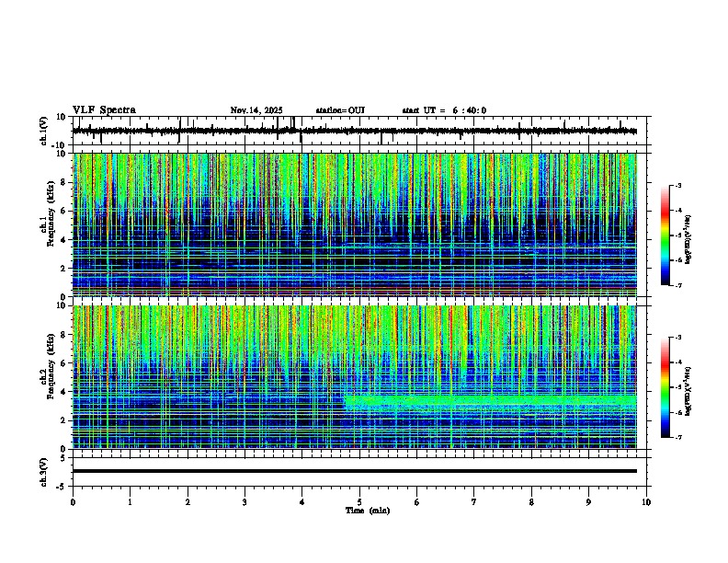
Task: Click time axis tick label '4'
Action: coord(302,502)
